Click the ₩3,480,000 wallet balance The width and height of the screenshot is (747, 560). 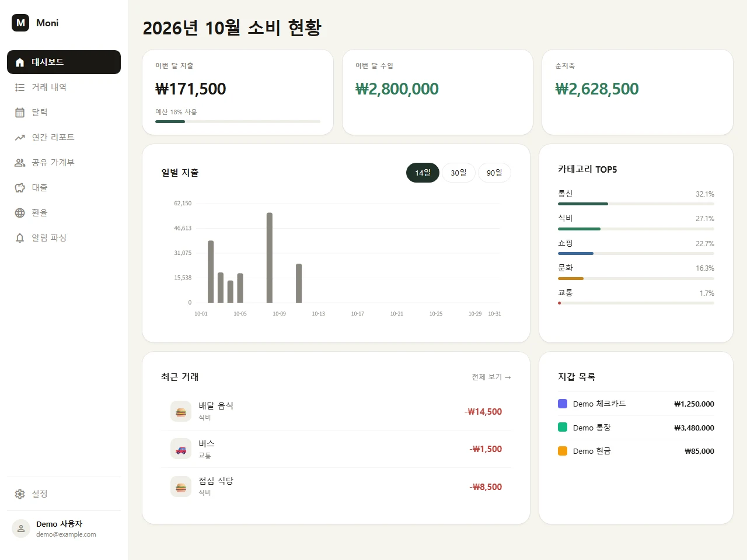(x=694, y=428)
